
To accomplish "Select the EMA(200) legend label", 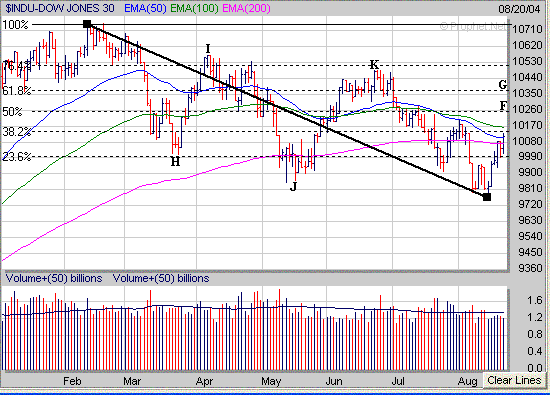I will point(247,8).
